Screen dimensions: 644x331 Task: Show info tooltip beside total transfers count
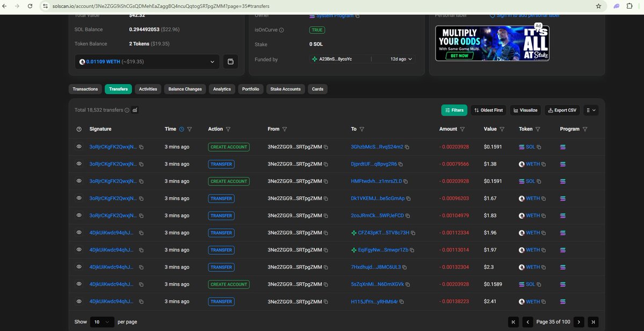tap(127, 110)
